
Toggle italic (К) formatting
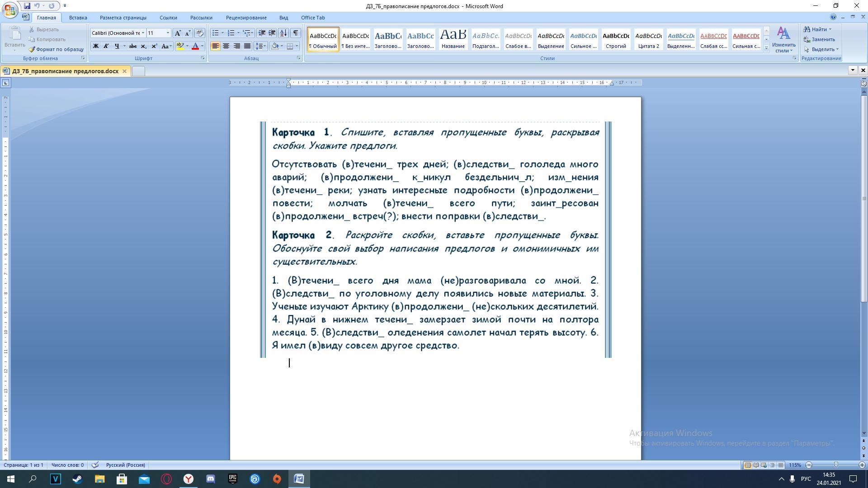pyautogui.click(x=106, y=46)
